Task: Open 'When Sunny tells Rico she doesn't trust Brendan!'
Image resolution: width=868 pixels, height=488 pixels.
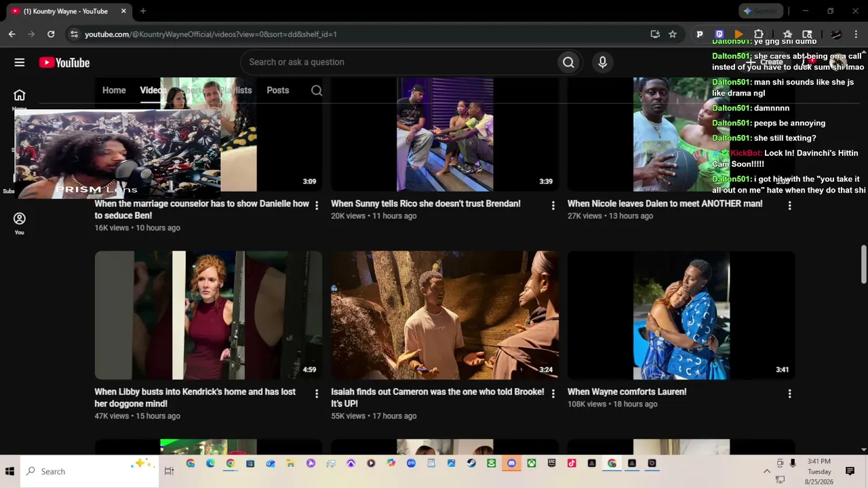Action: pyautogui.click(x=426, y=203)
